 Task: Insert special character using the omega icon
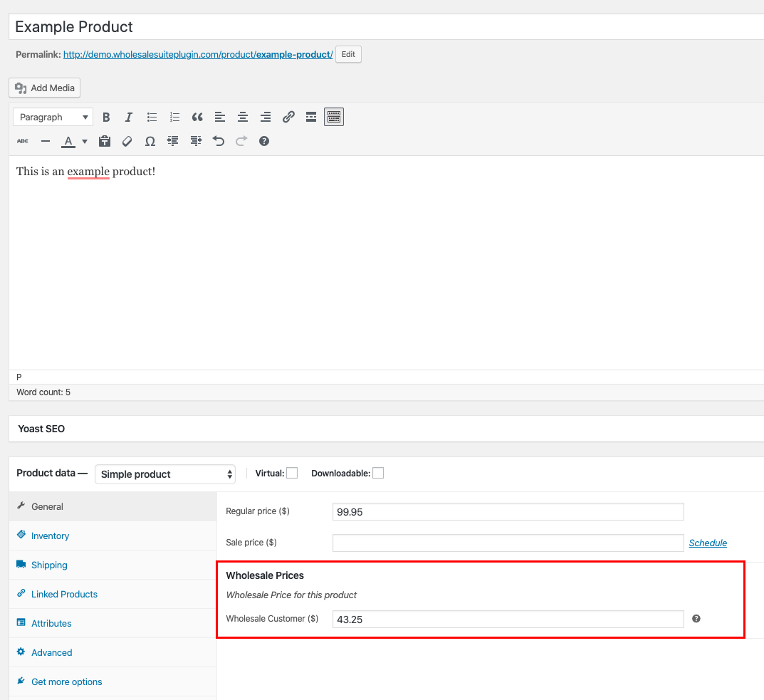150,142
